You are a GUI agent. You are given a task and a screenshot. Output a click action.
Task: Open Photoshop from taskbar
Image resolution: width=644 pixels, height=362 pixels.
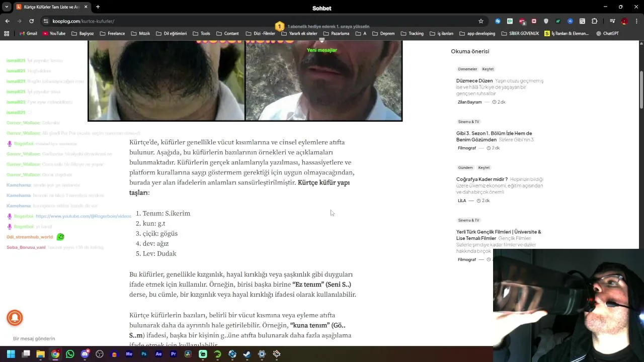[x=144, y=354]
